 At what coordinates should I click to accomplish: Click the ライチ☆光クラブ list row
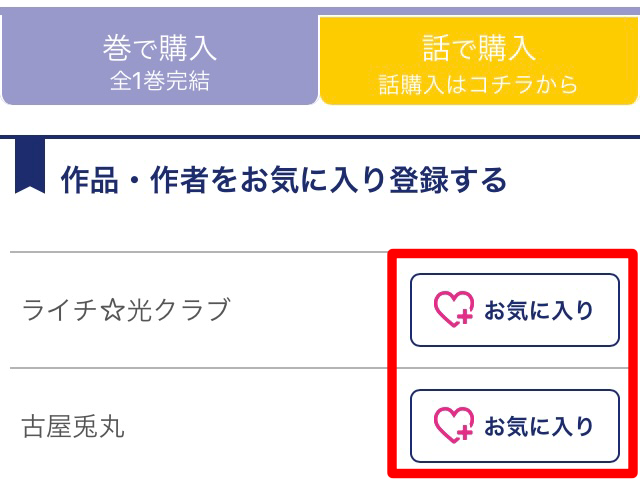[x=320, y=310]
